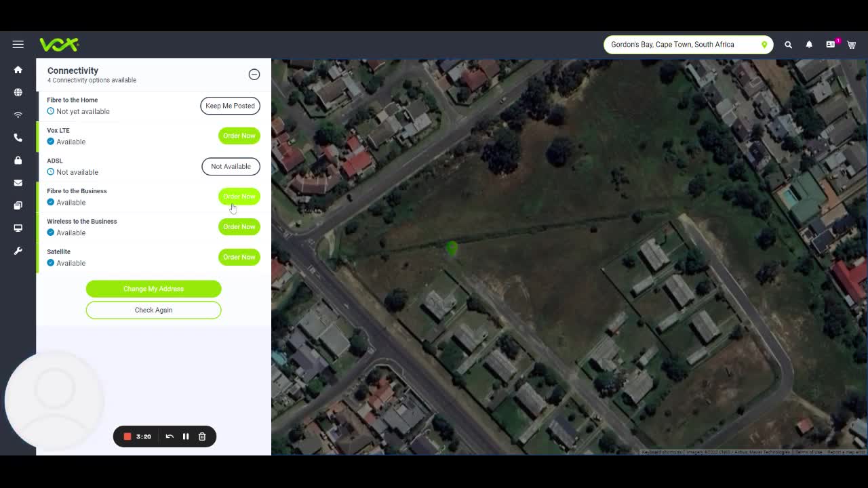Click the webcam avatar bubble
This screenshot has height=488, width=868.
click(55, 400)
